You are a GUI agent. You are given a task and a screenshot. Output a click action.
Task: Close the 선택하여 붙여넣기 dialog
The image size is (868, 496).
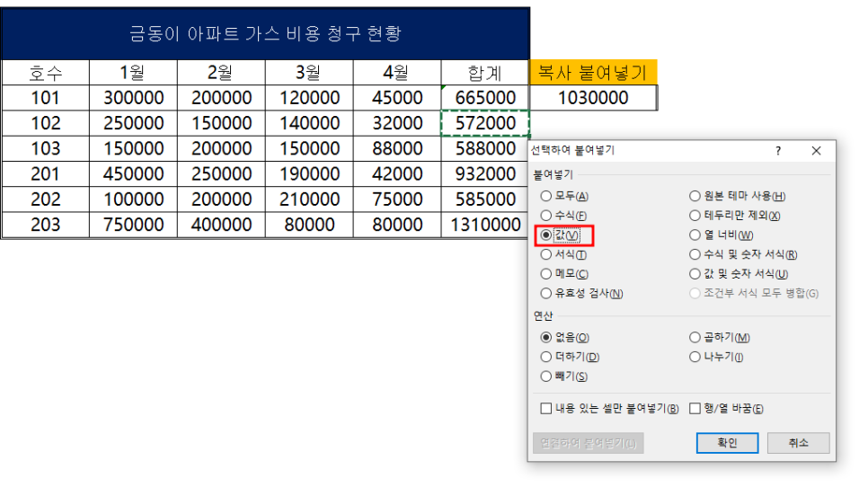816,151
